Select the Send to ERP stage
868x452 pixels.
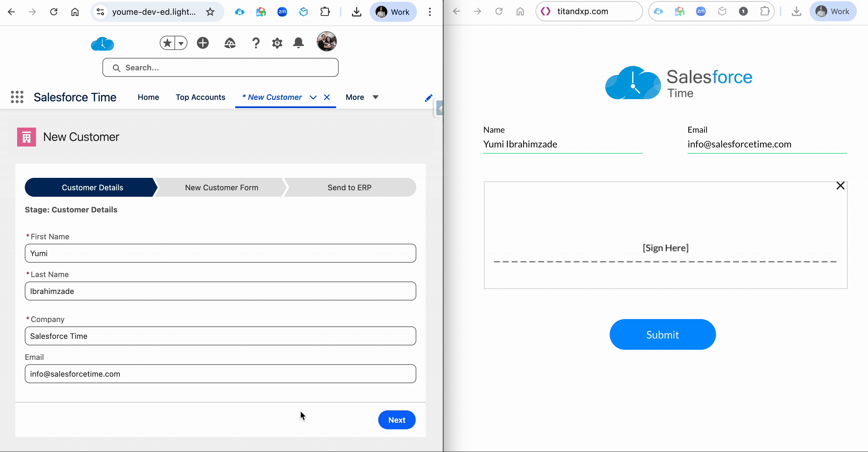[x=350, y=187]
